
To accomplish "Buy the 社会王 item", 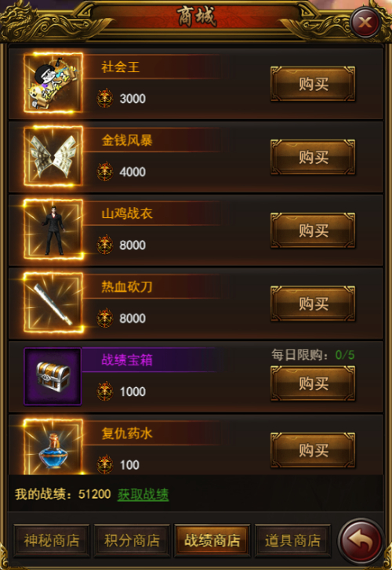I will (313, 84).
